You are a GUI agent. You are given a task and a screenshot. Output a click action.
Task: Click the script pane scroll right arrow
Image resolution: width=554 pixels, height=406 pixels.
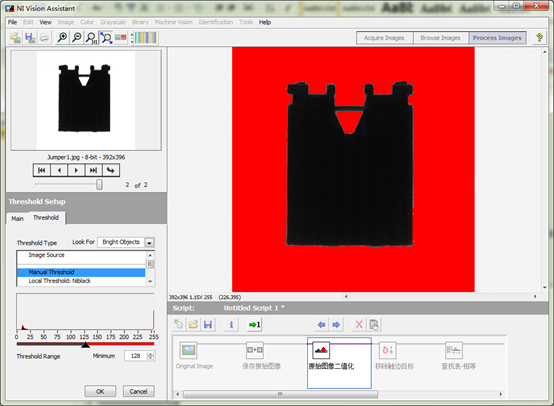click(500, 394)
